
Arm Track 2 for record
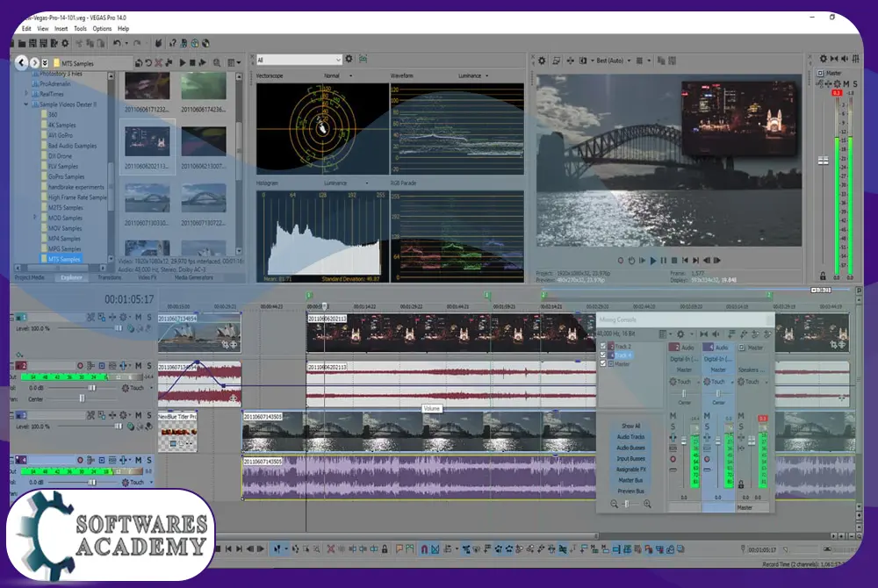tap(80, 366)
